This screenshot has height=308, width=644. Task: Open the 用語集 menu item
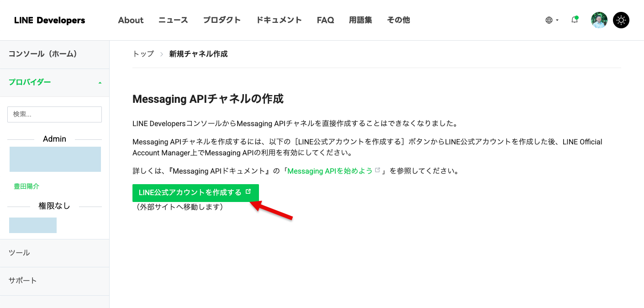point(360,20)
